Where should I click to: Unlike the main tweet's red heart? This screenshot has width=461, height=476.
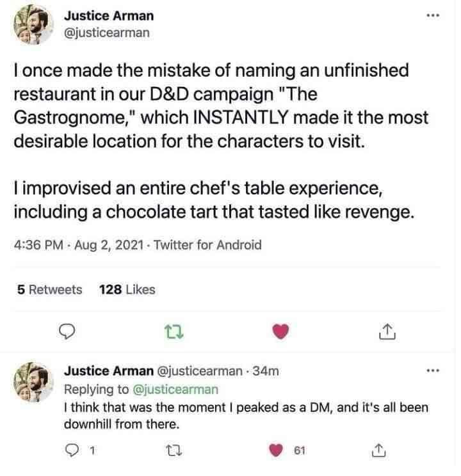point(280,331)
